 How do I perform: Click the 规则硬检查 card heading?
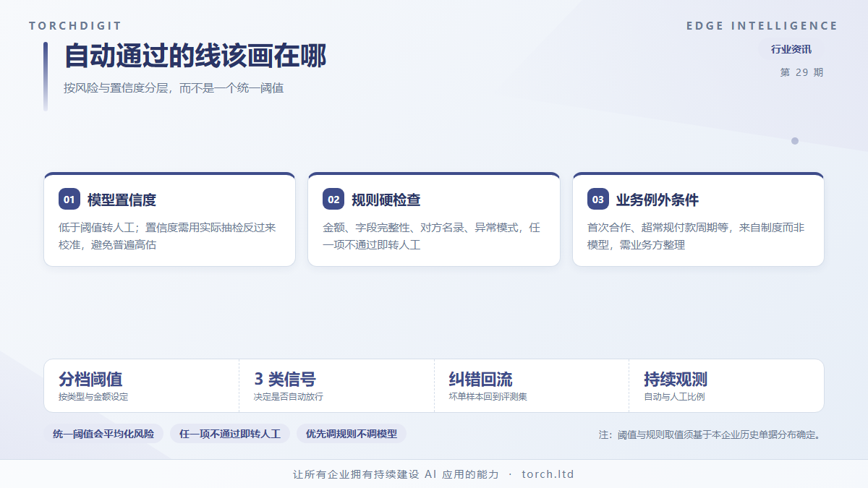pos(386,200)
